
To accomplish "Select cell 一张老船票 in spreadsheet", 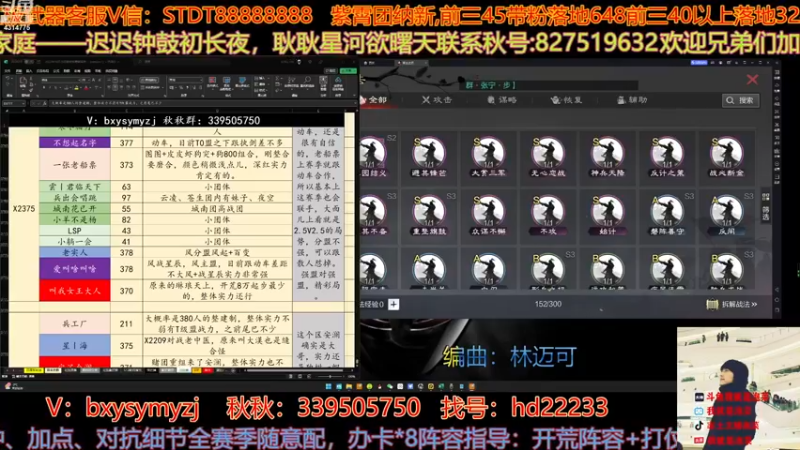I will (x=74, y=165).
